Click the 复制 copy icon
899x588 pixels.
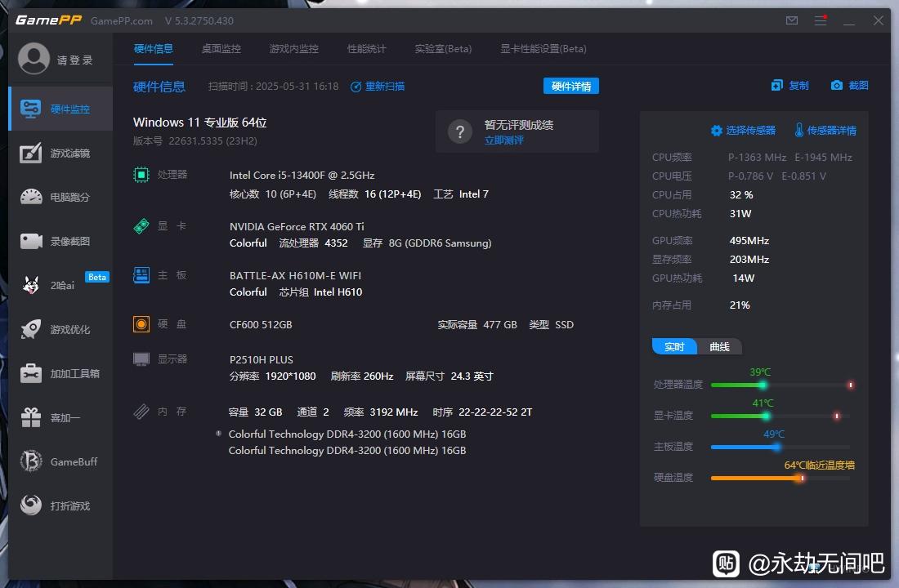777,86
